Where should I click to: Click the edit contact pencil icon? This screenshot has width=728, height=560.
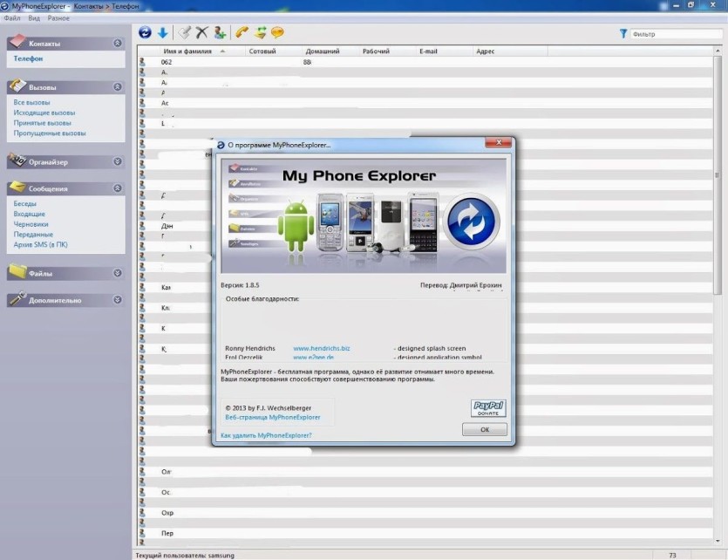[184, 32]
